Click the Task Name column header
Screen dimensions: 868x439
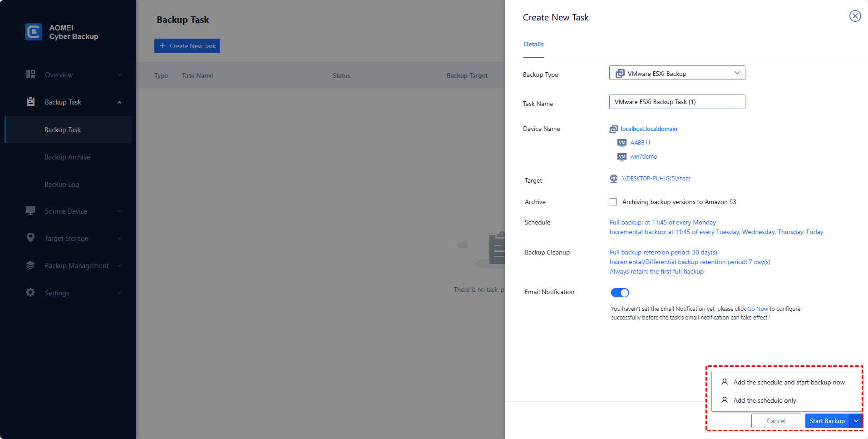coord(197,75)
